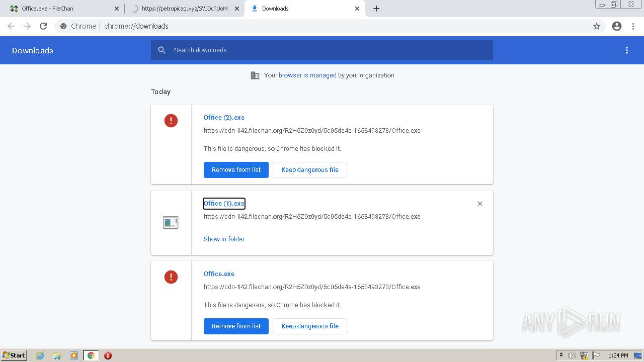Viewport: 644px width, 362px height.
Task: Open new tab with plus icon
Action: 376,9
